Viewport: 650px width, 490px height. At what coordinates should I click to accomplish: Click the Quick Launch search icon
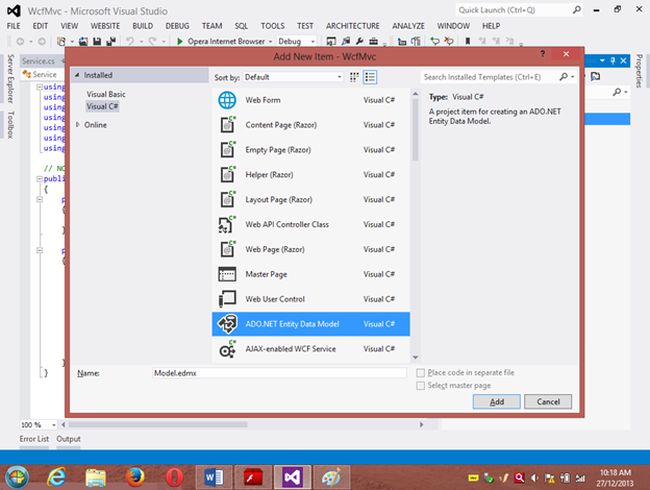576,10
